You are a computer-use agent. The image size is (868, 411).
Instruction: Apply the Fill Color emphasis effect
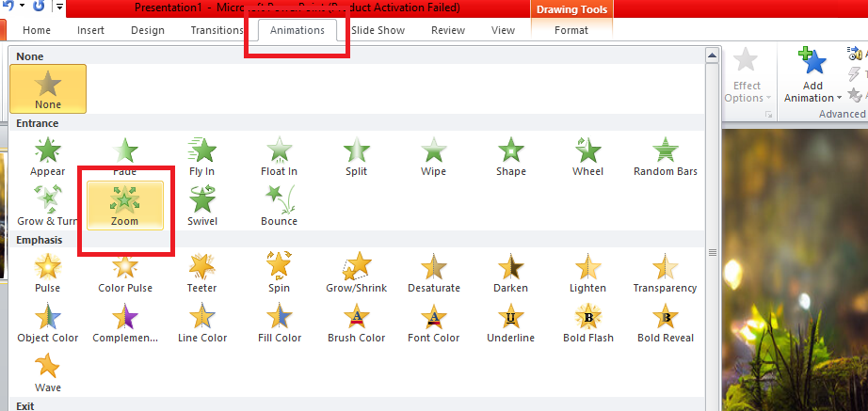pyautogui.click(x=279, y=323)
